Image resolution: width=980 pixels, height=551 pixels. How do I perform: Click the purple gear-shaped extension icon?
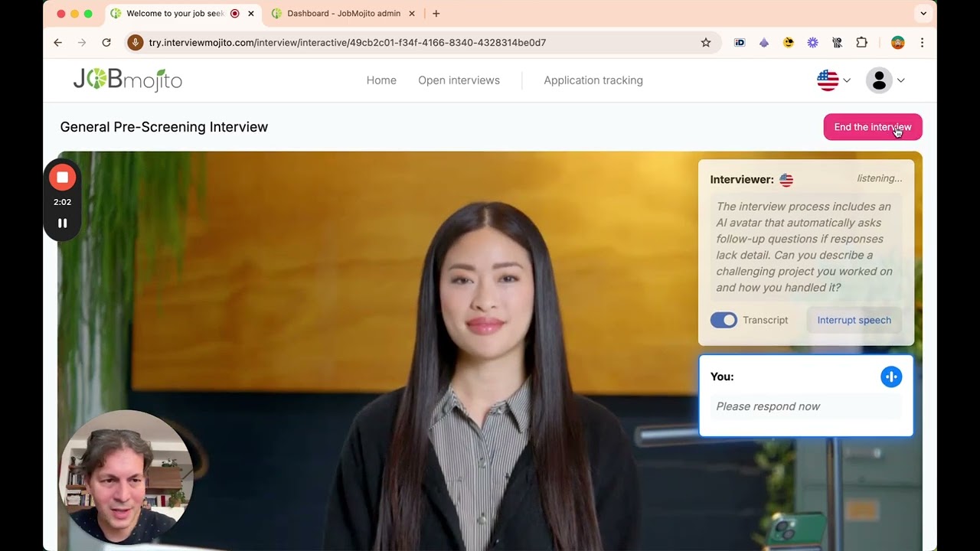tap(813, 43)
